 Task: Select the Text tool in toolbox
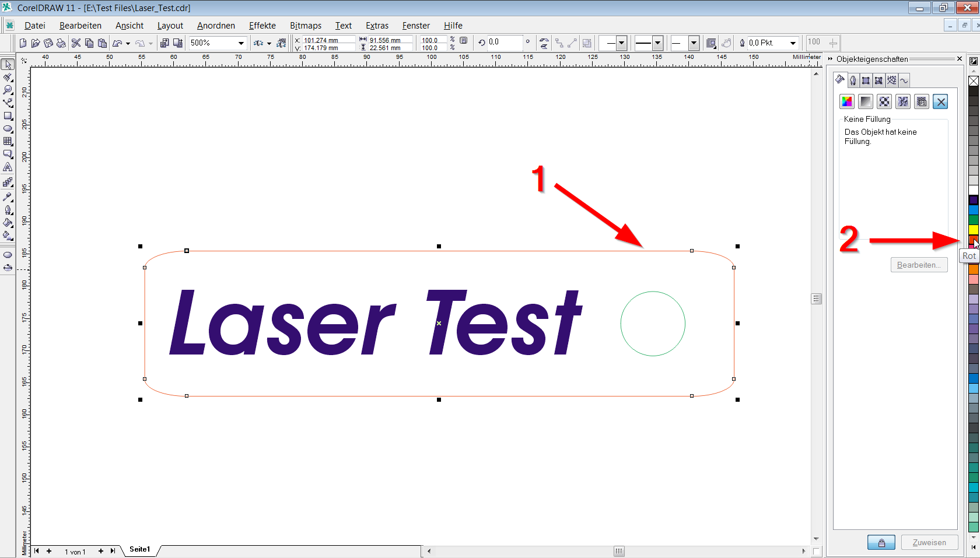(x=8, y=167)
